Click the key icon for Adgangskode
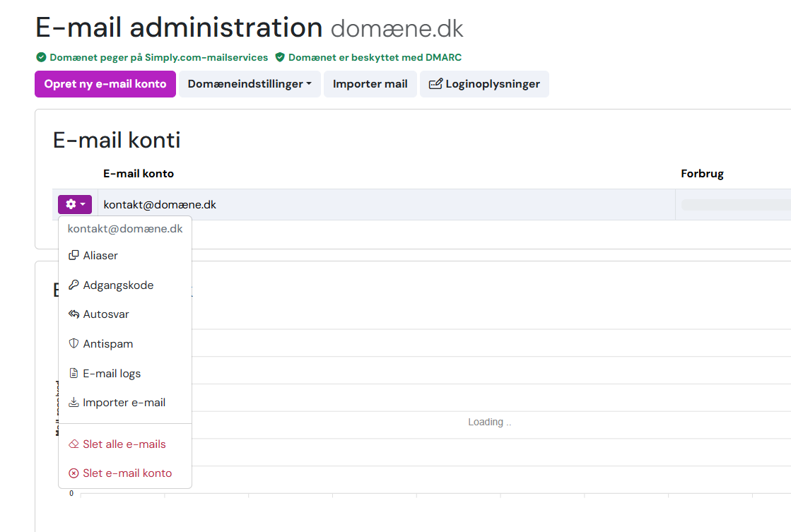Image resolution: width=791 pixels, height=532 pixels. click(x=74, y=285)
